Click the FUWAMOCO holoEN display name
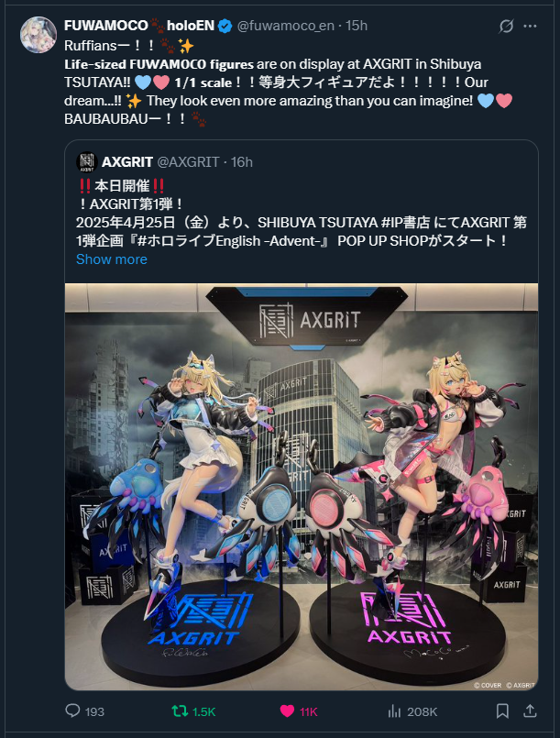Viewport: 560px width, 738px height. pyautogui.click(x=139, y=26)
